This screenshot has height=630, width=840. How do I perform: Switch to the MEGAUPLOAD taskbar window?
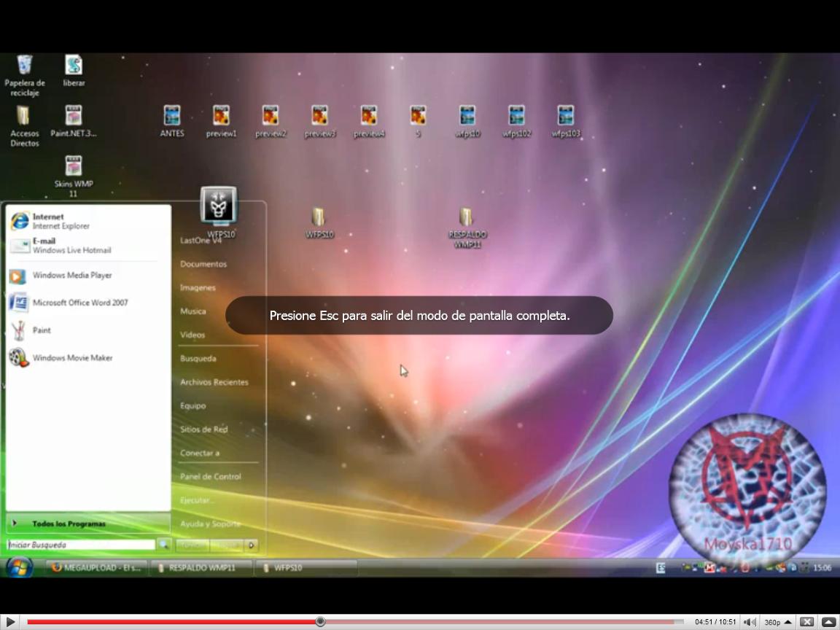[96, 568]
